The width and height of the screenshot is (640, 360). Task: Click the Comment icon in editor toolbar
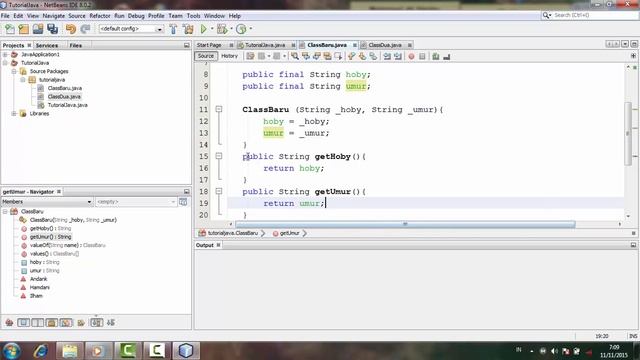point(436,56)
